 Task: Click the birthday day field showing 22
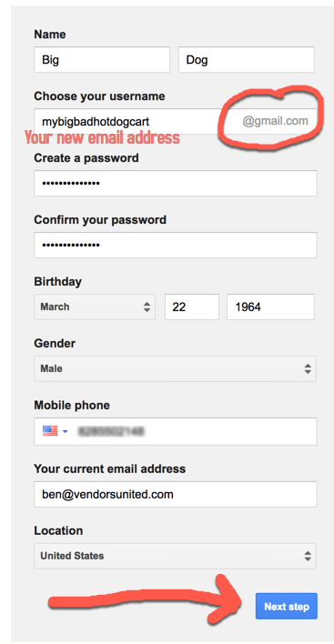pos(192,307)
